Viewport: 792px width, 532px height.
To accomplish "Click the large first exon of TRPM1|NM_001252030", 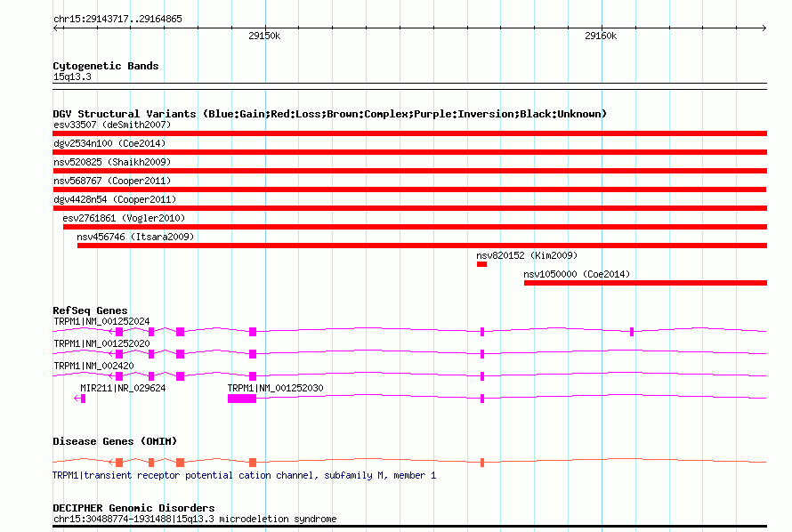I will tap(242, 399).
